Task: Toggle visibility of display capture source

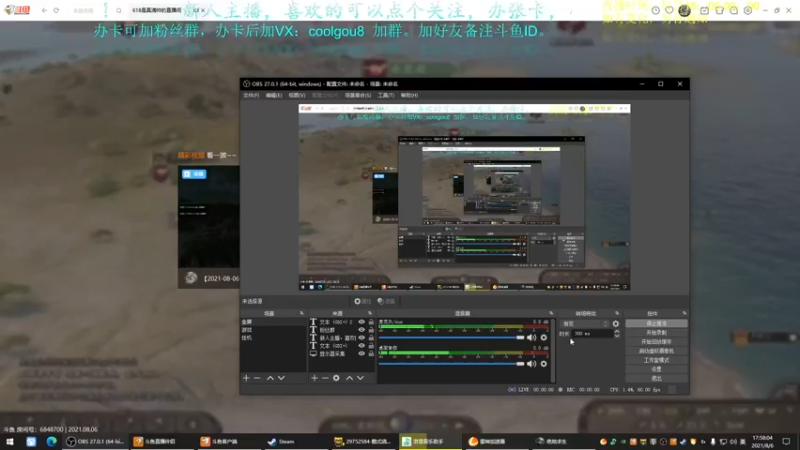Action: pos(362,354)
